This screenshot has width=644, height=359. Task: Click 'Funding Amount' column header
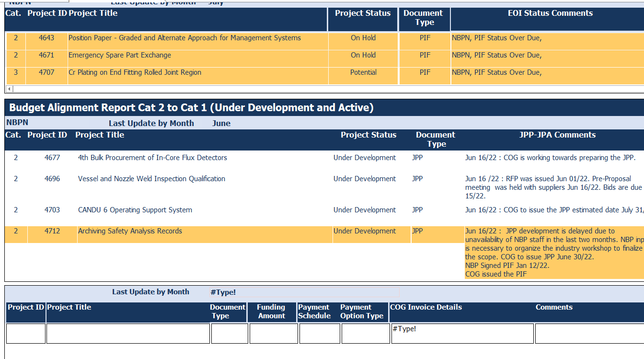(272, 312)
